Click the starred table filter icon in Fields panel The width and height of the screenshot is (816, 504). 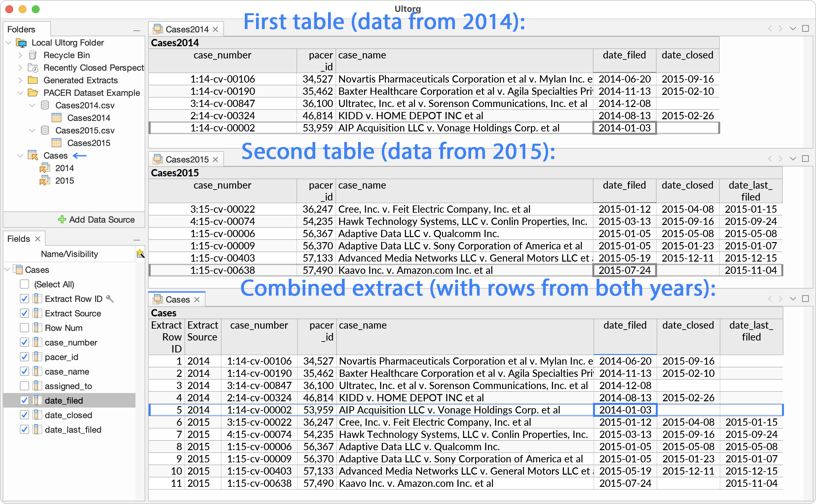point(140,253)
